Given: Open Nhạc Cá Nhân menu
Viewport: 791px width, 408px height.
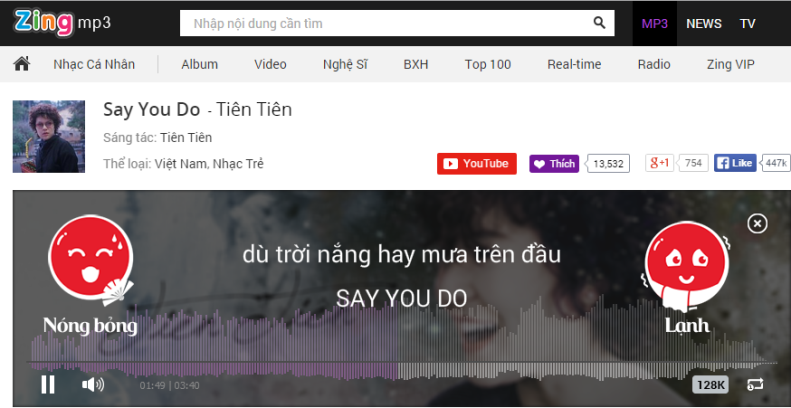Looking at the screenshot, I should click(94, 65).
